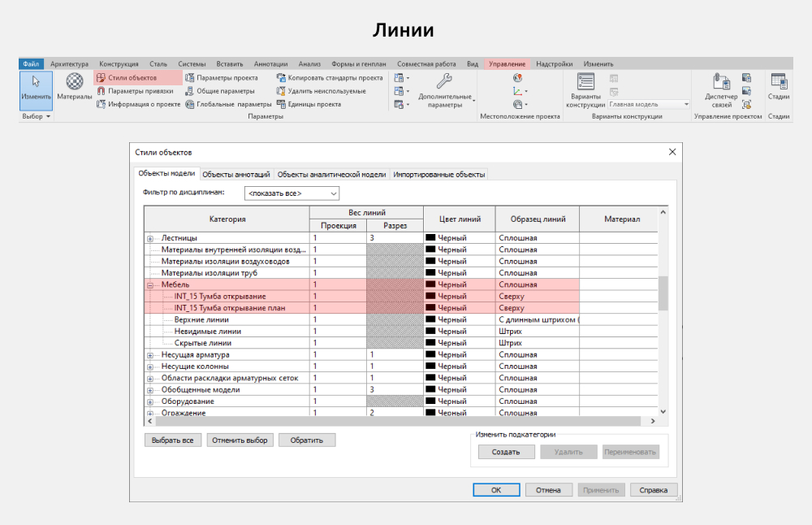
Task: Select the INT_15 Тумба открывание row
Action: (361, 297)
